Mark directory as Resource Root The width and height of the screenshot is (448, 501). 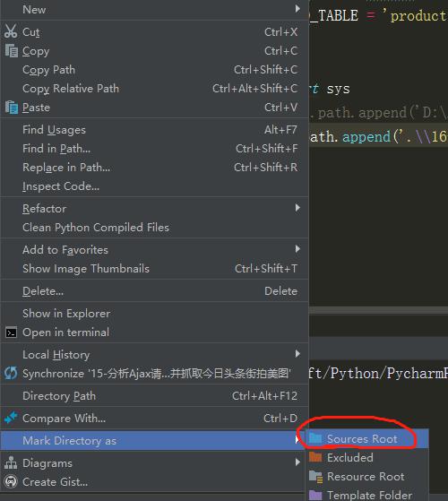point(366,477)
